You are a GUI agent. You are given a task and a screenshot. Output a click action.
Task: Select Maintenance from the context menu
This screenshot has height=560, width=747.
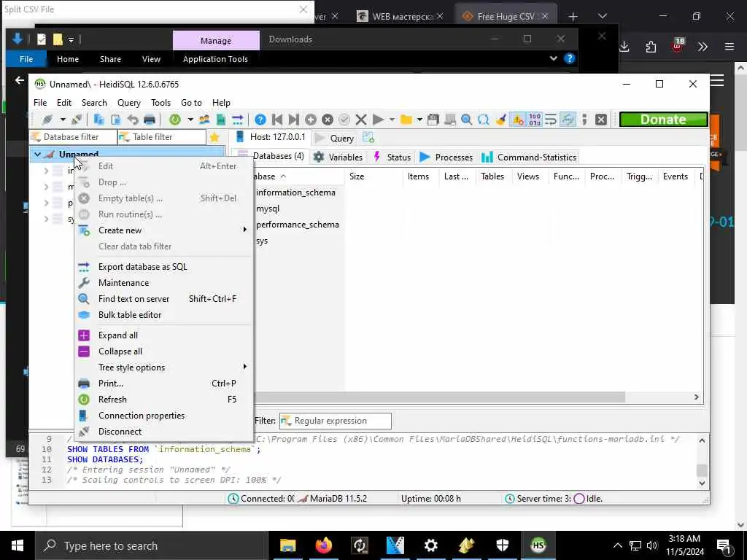pos(165,283)
